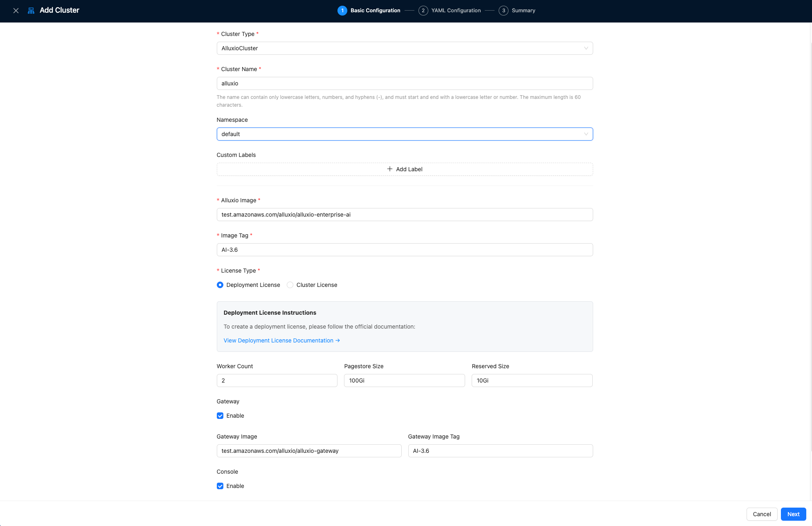Open View Deployment License Documentation link
Viewport: 812px width, 526px height.
(x=281, y=340)
